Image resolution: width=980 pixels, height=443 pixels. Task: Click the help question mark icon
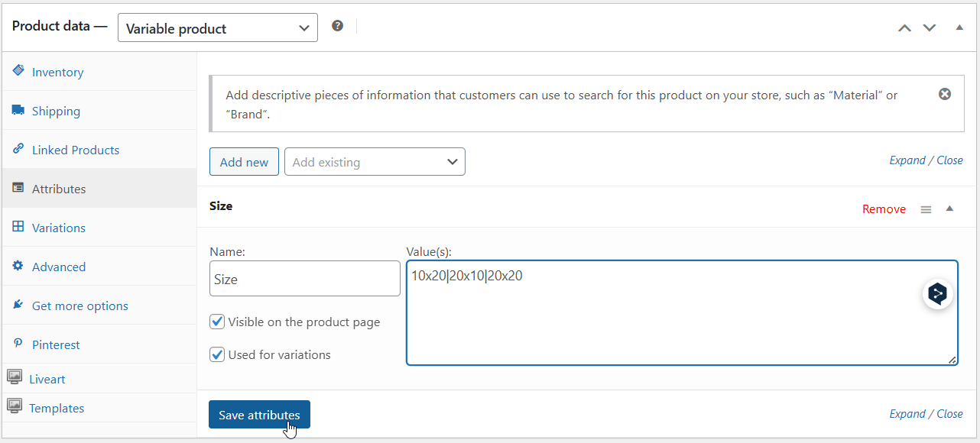click(x=337, y=26)
